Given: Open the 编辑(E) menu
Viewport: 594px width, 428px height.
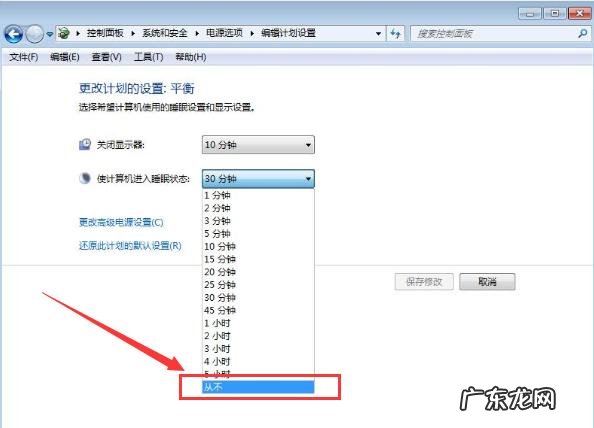Looking at the screenshot, I should [x=65, y=57].
